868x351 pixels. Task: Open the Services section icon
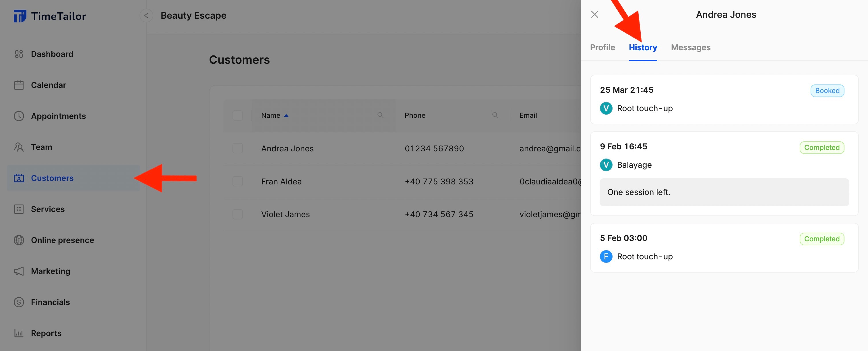(x=19, y=209)
